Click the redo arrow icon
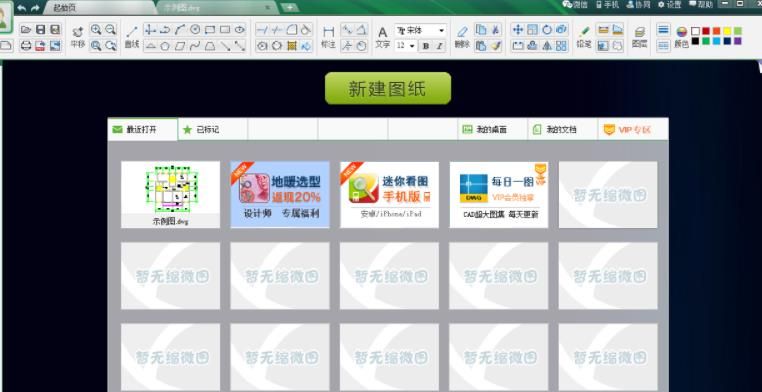Image resolution: width=762 pixels, height=392 pixels. [35, 8]
